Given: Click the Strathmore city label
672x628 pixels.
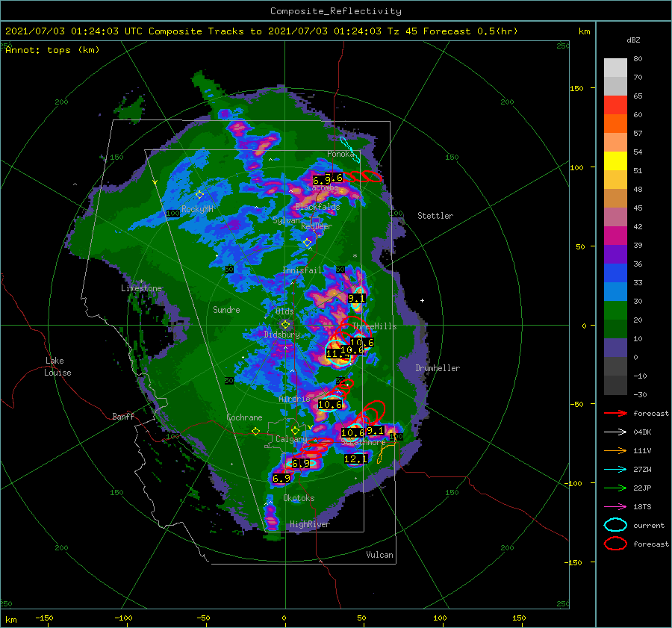Looking at the screenshot, I should tap(364, 442).
